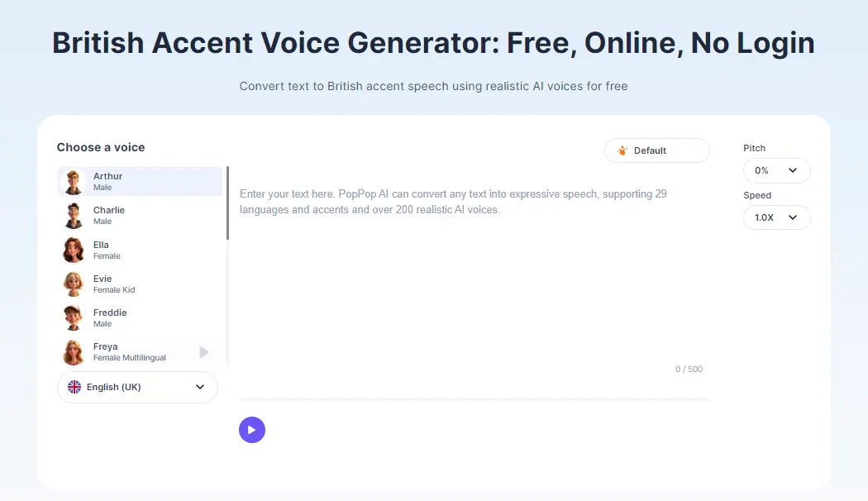The height and width of the screenshot is (501, 868).
Task: Click the audio progress bar
Action: click(475, 400)
